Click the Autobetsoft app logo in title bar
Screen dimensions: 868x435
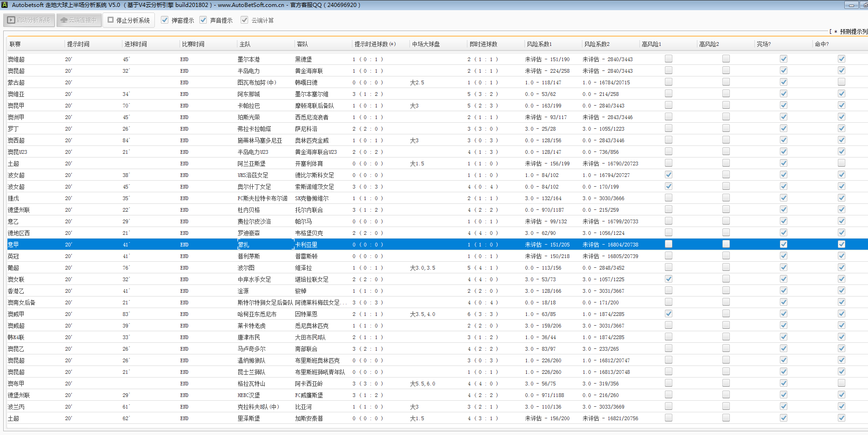[x=5, y=5]
